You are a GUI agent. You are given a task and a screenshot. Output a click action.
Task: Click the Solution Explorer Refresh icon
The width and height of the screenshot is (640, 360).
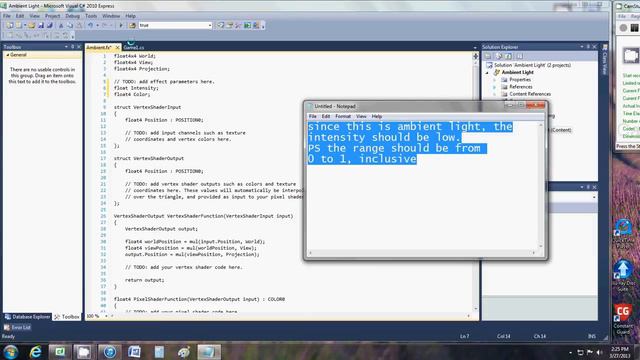click(509, 56)
